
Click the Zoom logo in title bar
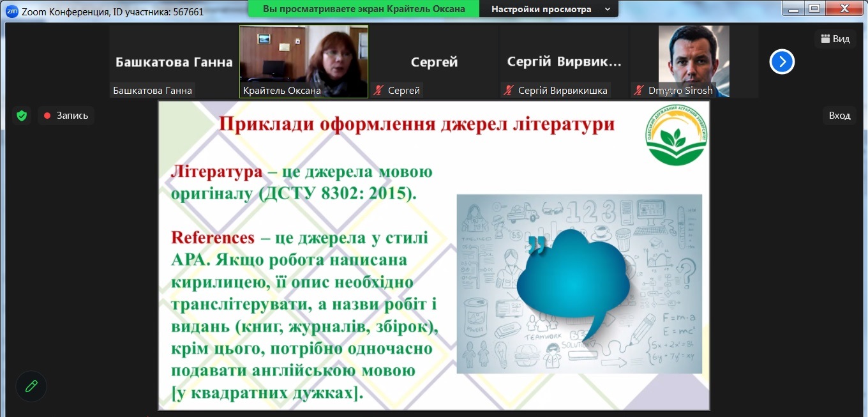(x=11, y=11)
